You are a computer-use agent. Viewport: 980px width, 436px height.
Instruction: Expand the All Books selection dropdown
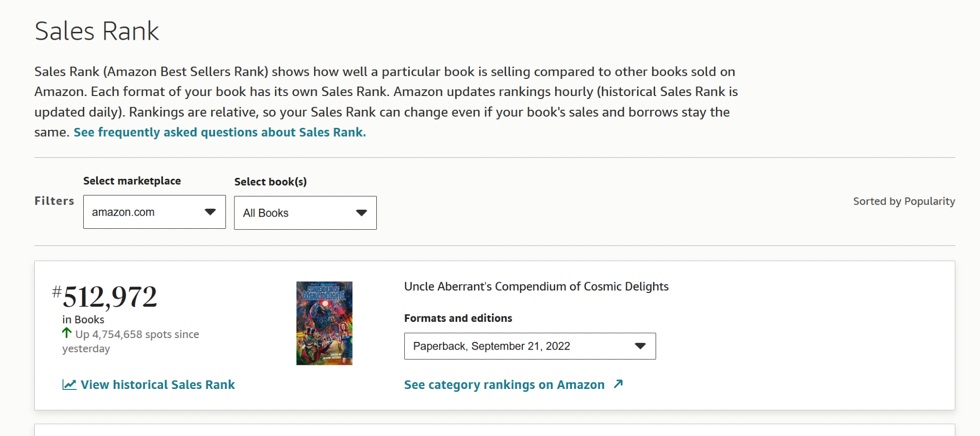click(305, 213)
